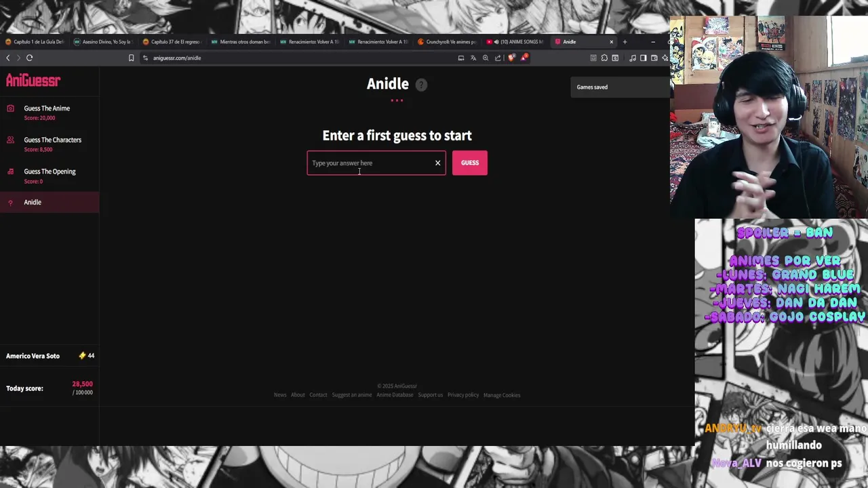
Task: Click the Enter a first guess to start heading
Action: click(397, 136)
